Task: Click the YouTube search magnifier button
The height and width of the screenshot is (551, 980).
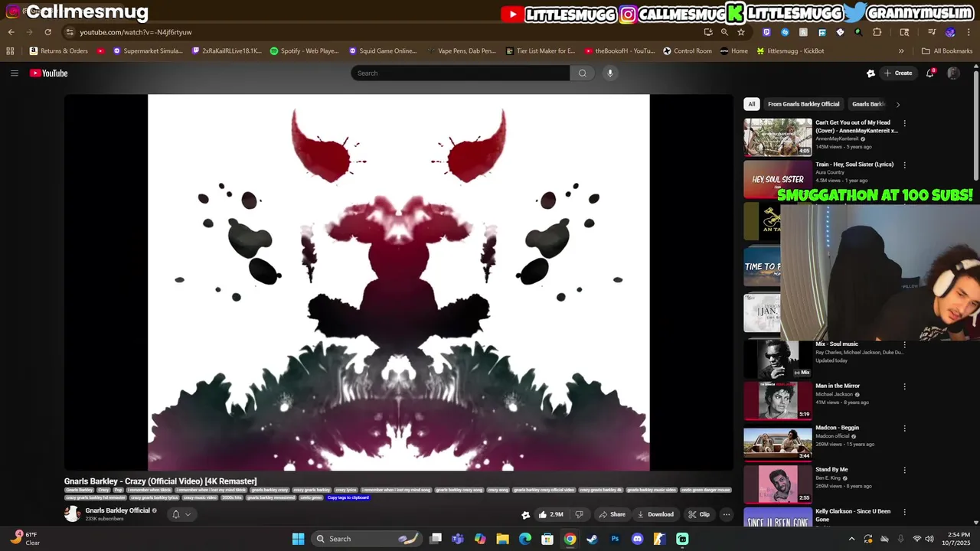Action: pyautogui.click(x=583, y=73)
